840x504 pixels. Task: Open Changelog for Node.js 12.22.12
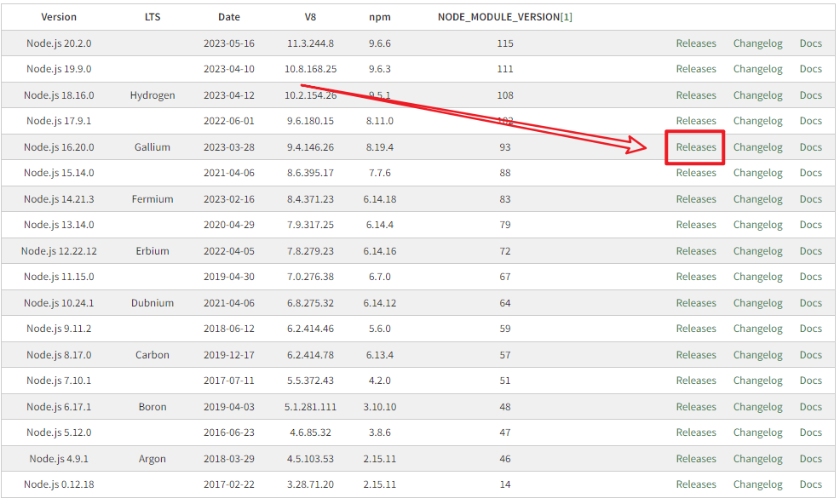[x=757, y=251]
